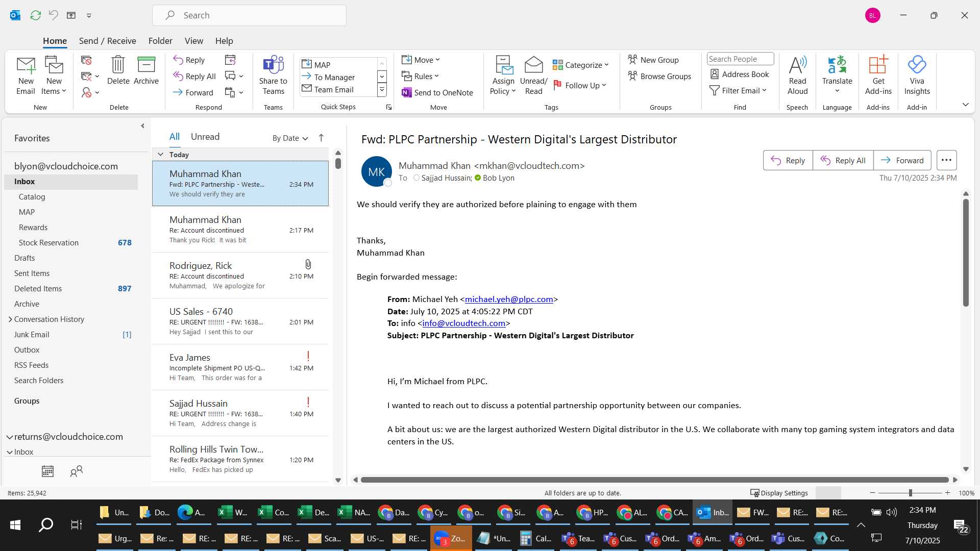Click the Reply with Meeting icon

[x=230, y=60]
